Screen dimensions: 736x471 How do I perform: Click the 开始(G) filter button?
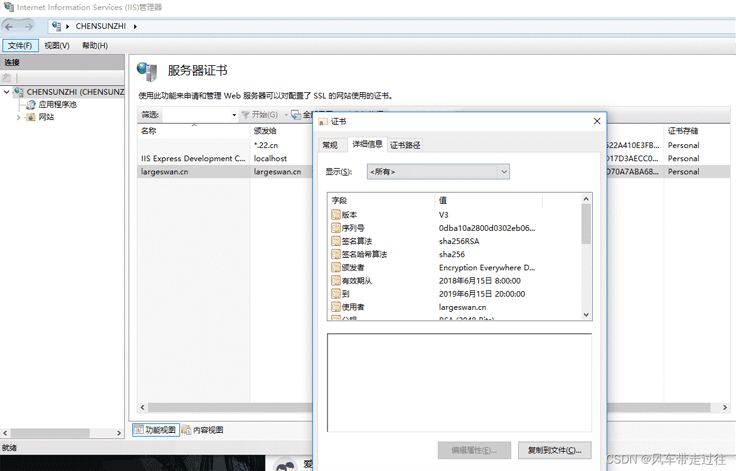tap(260, 115)
